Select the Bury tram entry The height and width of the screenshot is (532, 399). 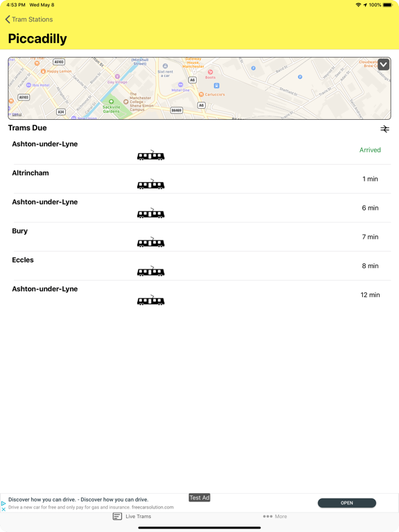[x=199, y=237]
